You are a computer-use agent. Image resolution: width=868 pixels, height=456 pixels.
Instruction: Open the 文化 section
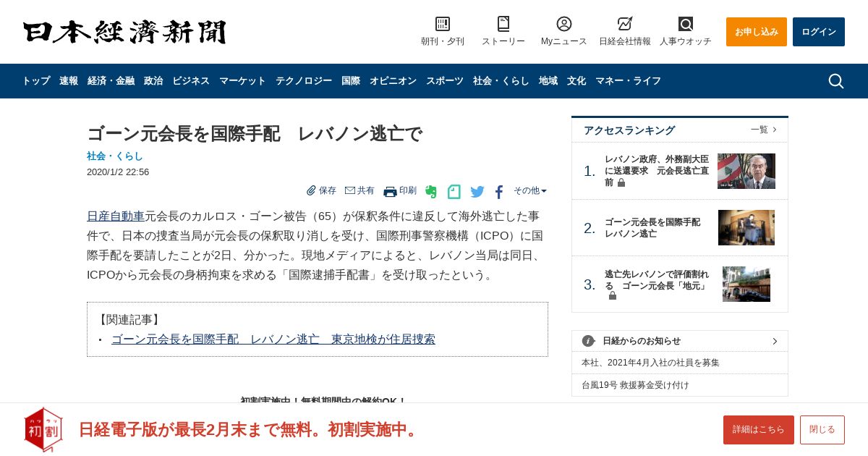click(576, 81)
